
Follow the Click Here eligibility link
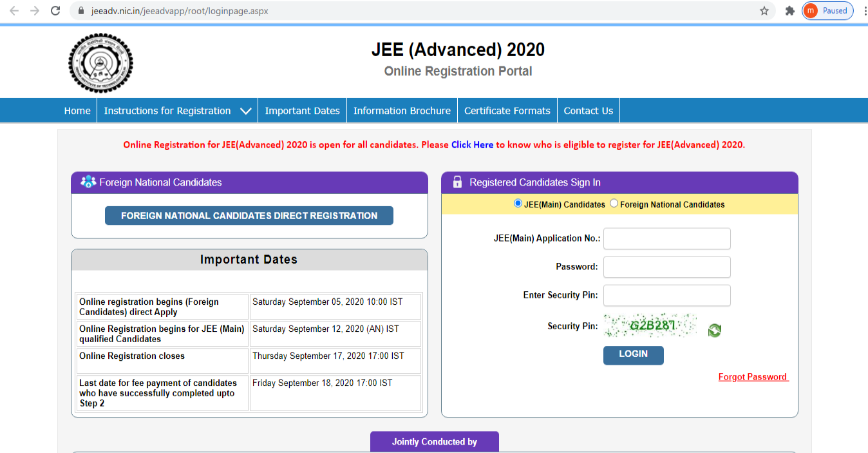pyautogui.click(x=472, y=145)
